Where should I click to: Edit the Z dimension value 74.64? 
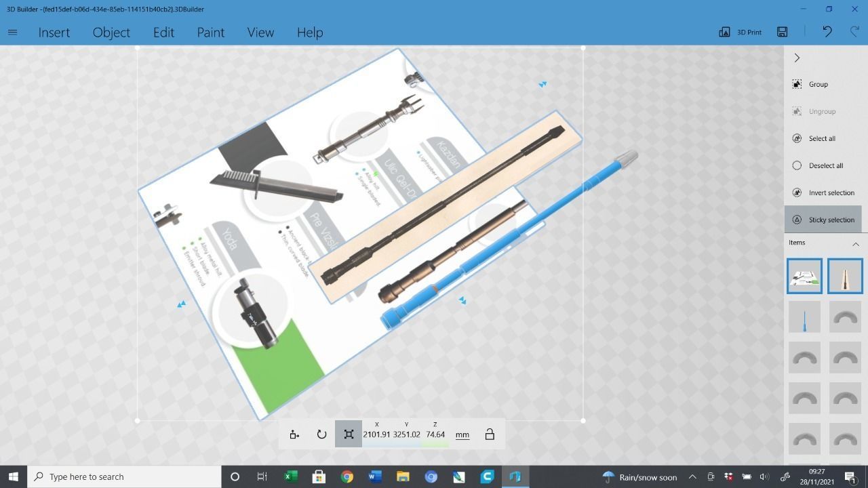[x=435, y=434]
